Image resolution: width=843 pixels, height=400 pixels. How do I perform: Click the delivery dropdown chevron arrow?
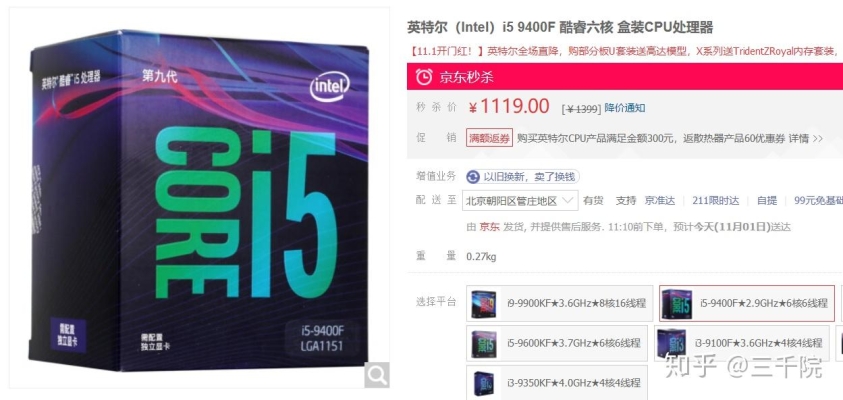click(568, 201)
